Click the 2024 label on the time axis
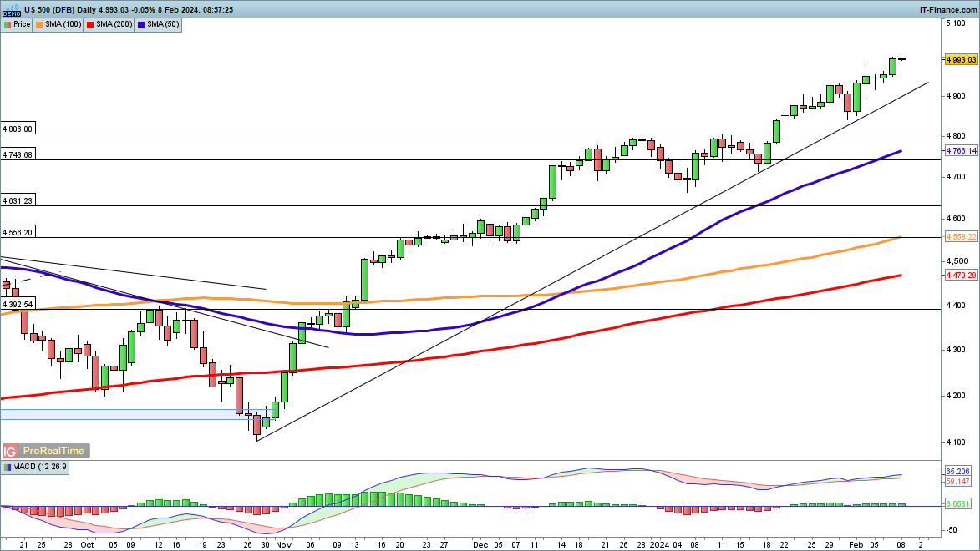Viewport: 980px width, 551px height. (x=658, y=545)
